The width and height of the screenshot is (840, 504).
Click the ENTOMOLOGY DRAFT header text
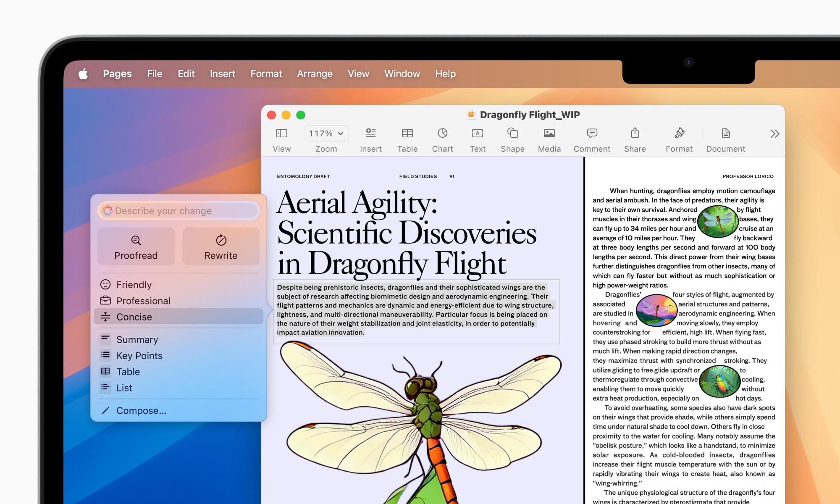point(303,176)
